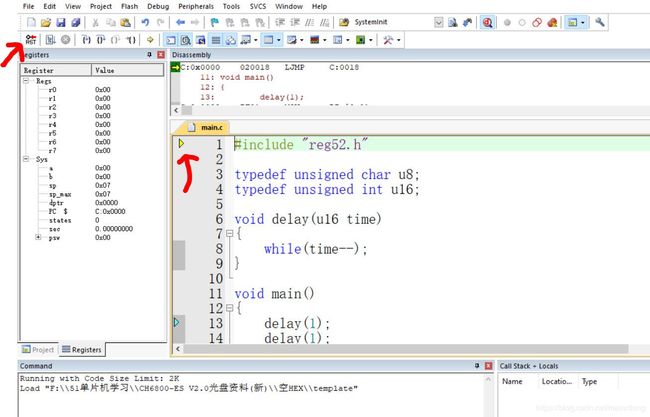Pin the Command panel
650x417 pixels.
[x=477, y=366]
